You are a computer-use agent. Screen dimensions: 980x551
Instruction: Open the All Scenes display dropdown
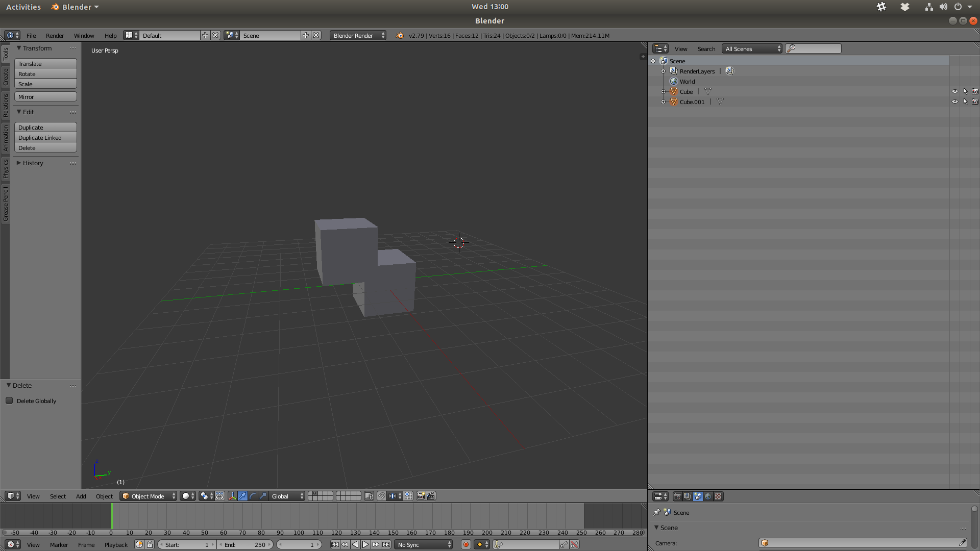click(x=752, y=49)
